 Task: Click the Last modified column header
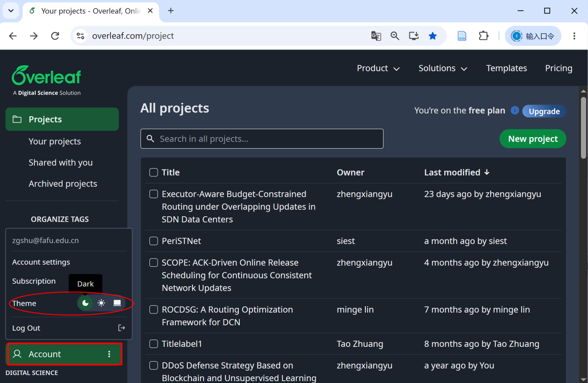pos(452,172)
